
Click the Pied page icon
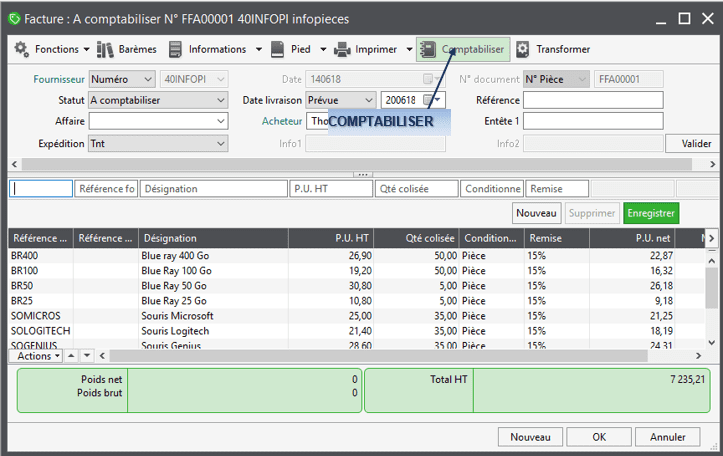277,49
